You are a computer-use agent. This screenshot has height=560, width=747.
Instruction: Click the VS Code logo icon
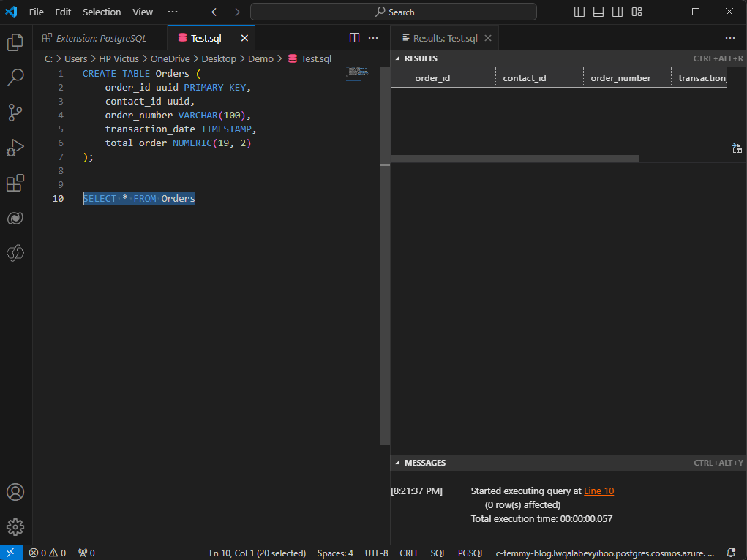coord(11,12)
